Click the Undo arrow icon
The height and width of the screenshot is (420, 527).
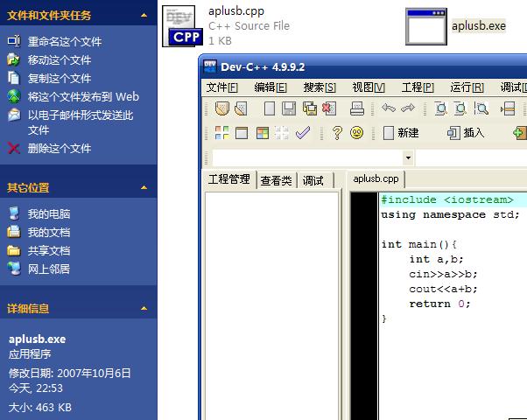pyautogui.click(x=389, y=108)
